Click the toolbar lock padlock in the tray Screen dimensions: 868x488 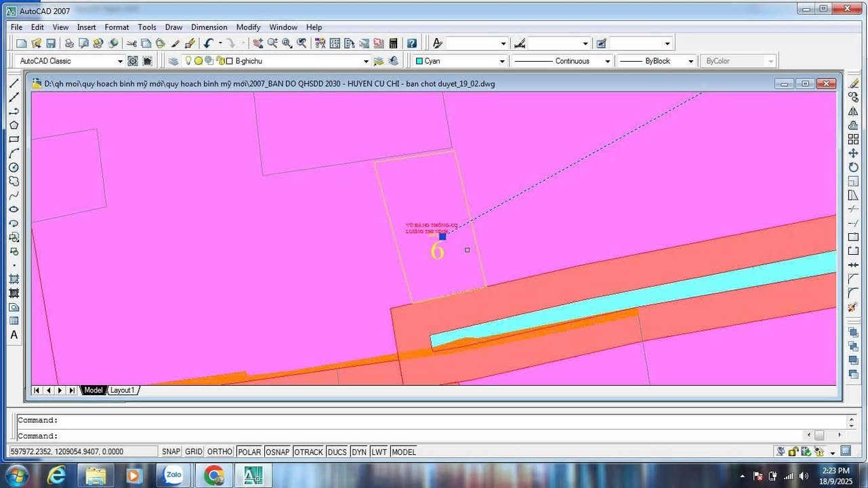[x=793, y=451]
